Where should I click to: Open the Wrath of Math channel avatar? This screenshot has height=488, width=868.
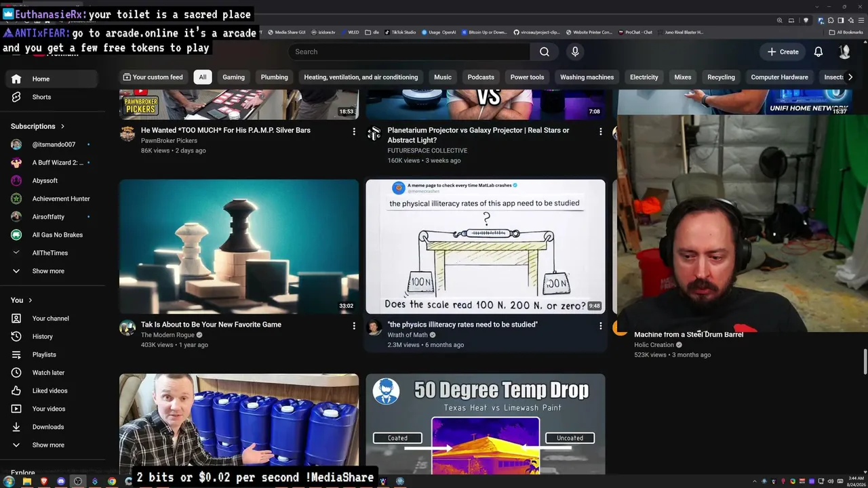pos(374,328)
